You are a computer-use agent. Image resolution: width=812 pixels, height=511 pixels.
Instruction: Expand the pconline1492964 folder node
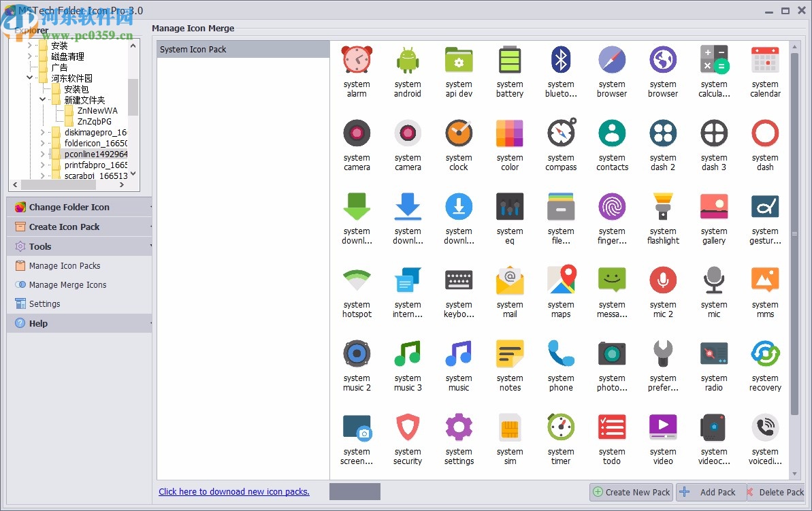[x=42, y=154]
